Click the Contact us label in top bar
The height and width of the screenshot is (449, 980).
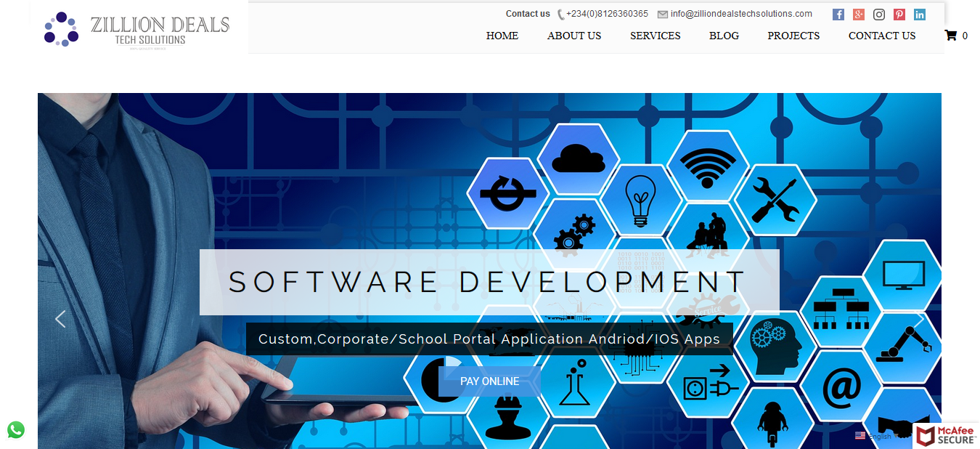point(528,14)
